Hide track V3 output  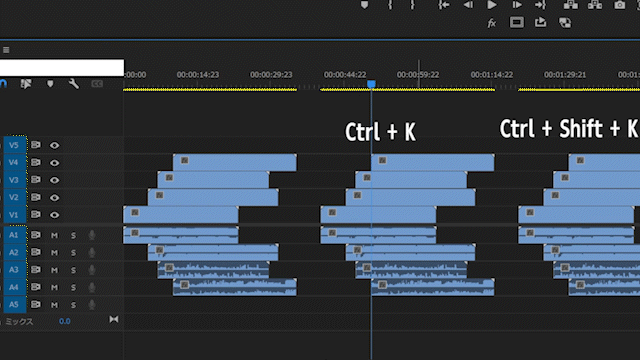point(54,180)
